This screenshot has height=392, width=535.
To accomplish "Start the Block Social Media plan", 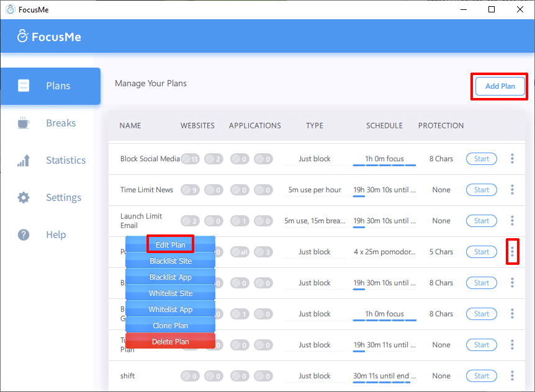I will [481, 158].
